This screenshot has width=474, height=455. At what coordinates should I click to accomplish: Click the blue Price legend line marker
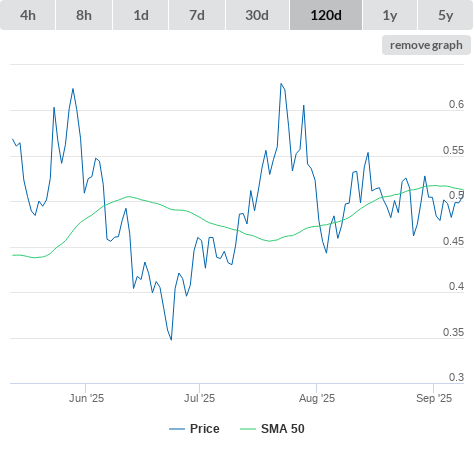177,429
